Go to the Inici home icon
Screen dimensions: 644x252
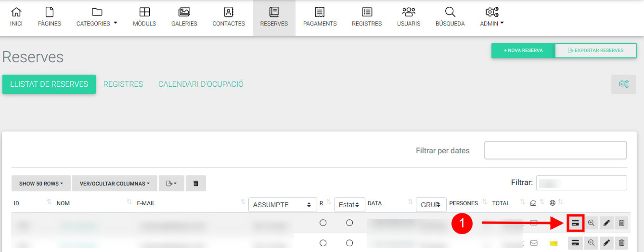tap(16, 17)
